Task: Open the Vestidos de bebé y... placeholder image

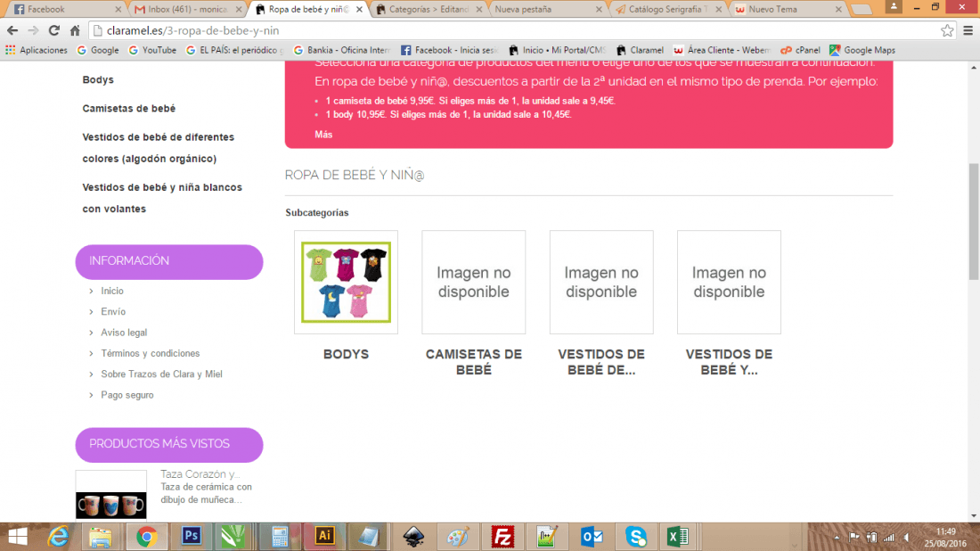Action: coord(729,282)
